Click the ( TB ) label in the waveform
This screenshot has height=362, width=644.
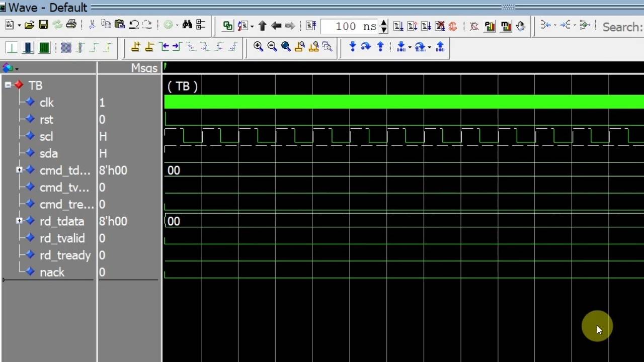point(182,86)
